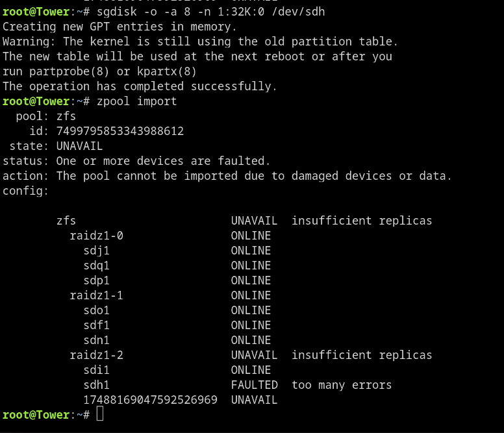Viewport: 504px width, 433px height.
Task: Click the sdj1 device name
Action: (96, 251)
